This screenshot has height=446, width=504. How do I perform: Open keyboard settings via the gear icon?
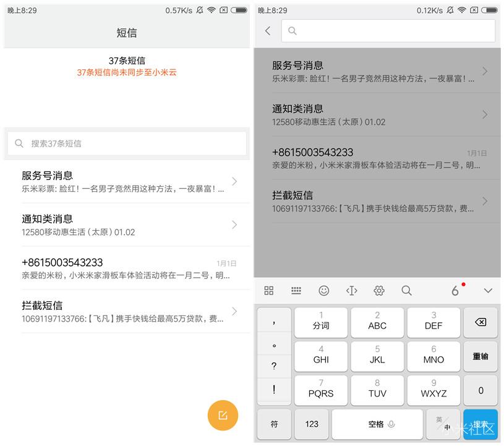[x=379, y=291]
